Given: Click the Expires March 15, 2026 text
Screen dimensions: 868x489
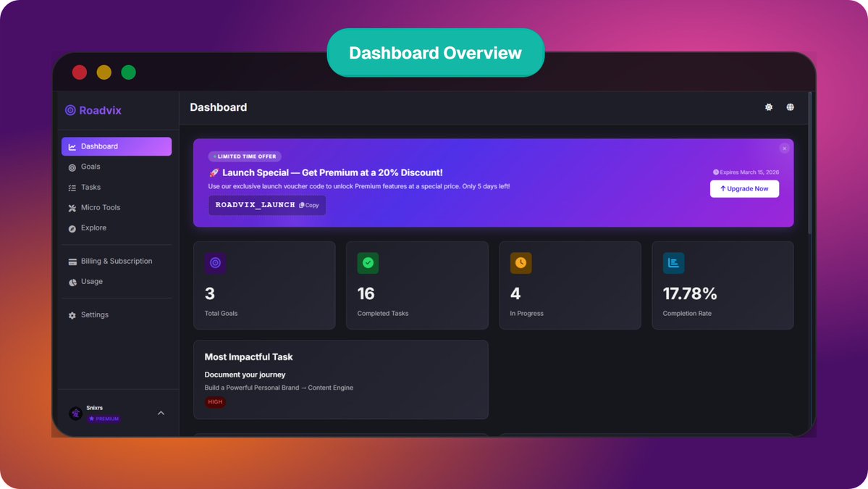Looking at the screenshot, I should (746, 172).
